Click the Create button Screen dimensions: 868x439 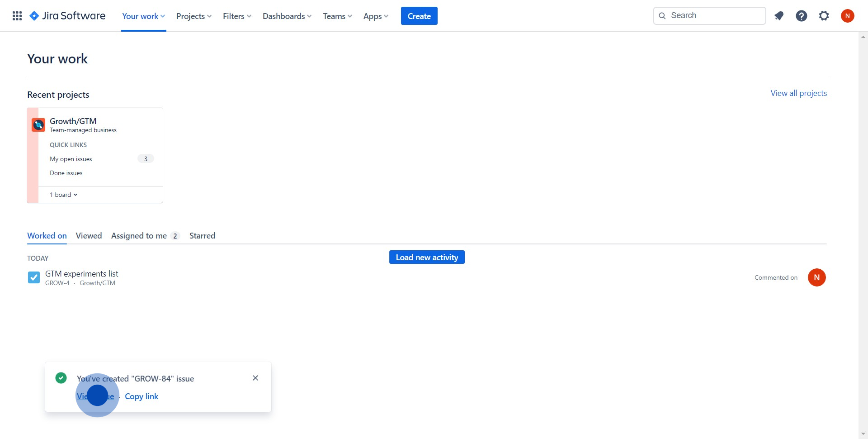click(x=419, y=16)
